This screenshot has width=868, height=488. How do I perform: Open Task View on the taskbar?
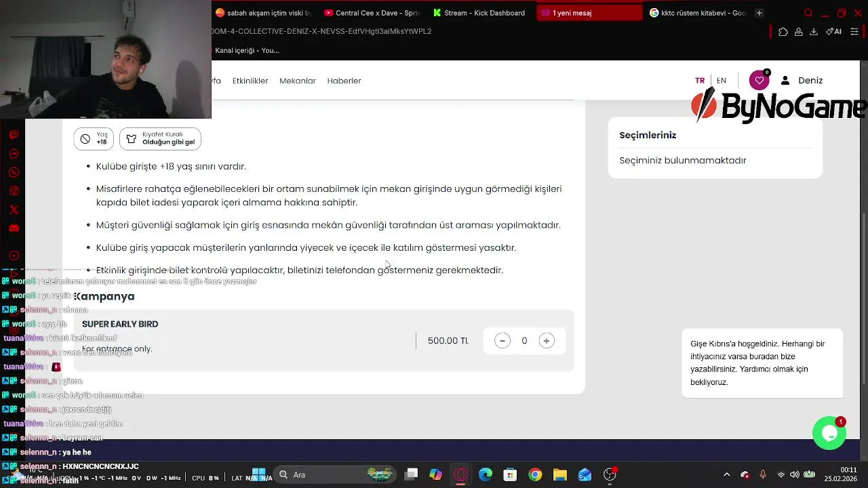tap(412, 474)
